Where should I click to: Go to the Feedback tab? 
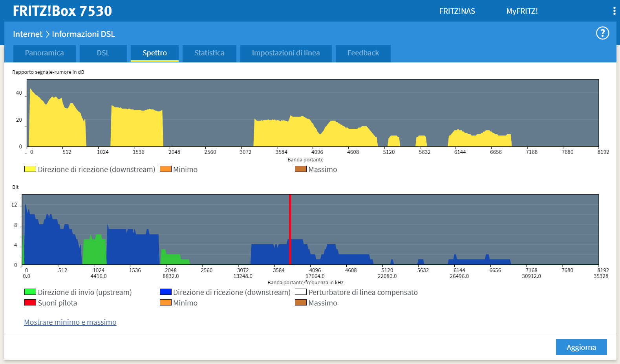coord(363,53)
